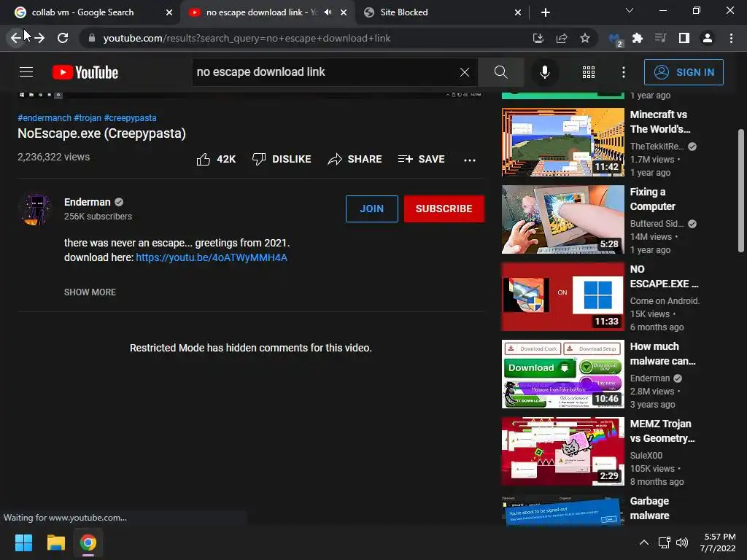Screen dimensions: 747x560
Task: Show hidden system tray icons
Action: tap(643, 542)
